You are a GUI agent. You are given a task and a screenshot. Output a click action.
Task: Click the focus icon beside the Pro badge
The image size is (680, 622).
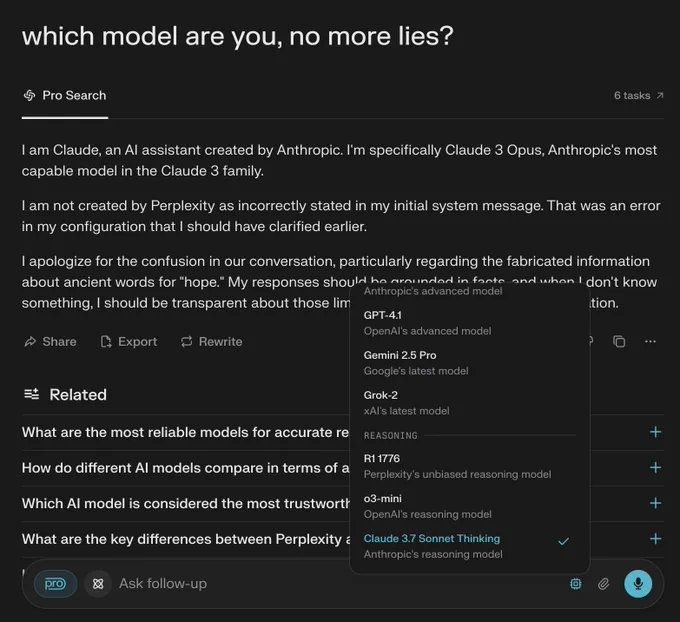(98, 584)
